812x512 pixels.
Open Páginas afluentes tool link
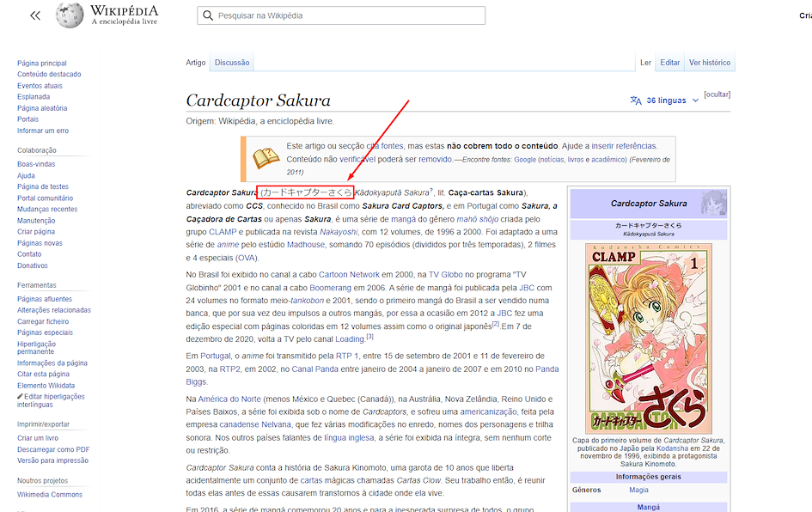pyautogui.click(x=45, y=299)
